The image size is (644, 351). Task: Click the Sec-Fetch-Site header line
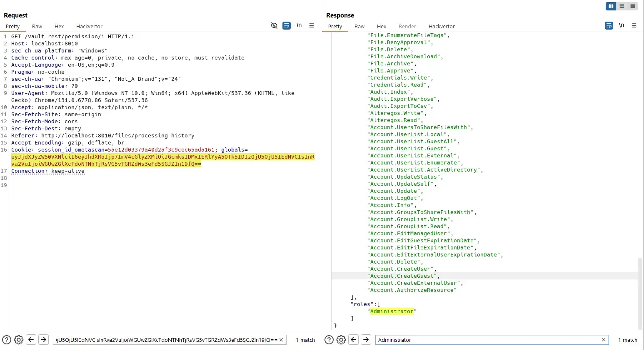pos(56,115)
